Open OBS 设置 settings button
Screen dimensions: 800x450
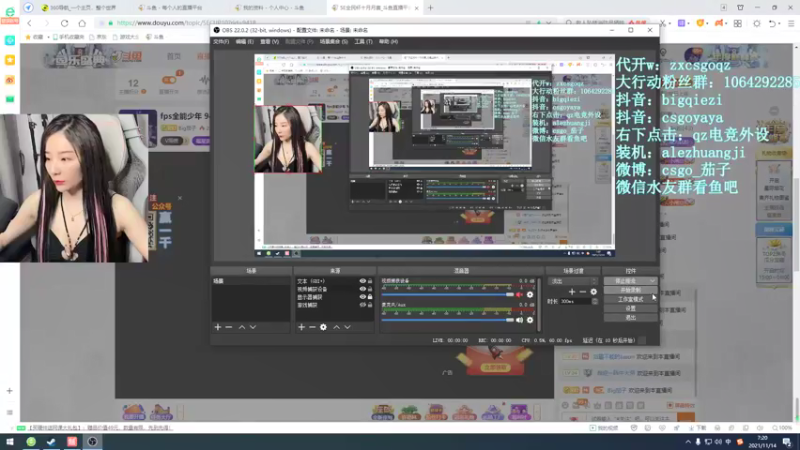pos(631,309)
